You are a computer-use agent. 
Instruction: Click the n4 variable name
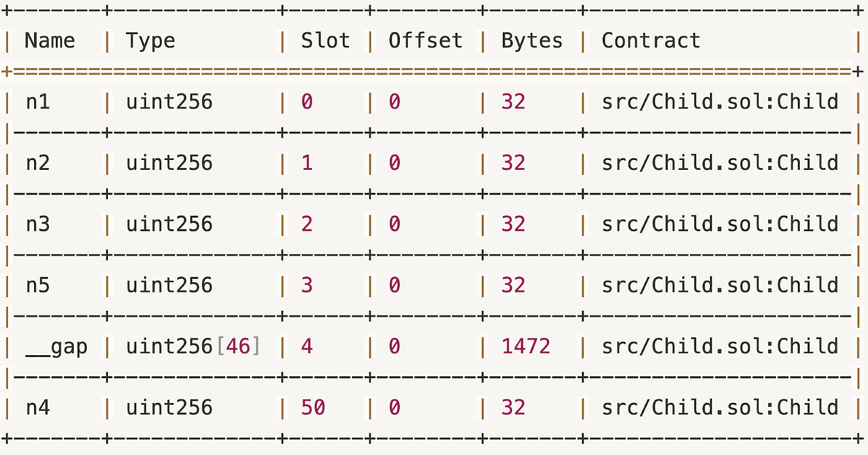coord(38,407)
